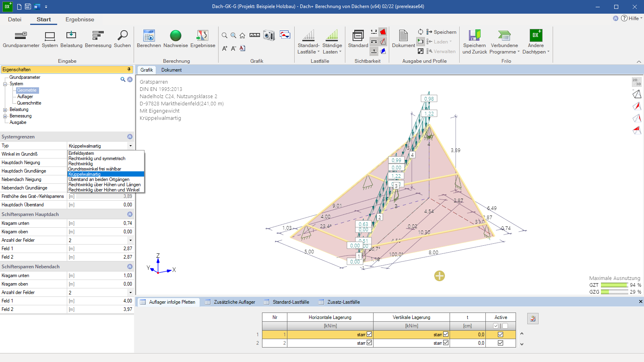Click the GZT utilization bar
Screen dimensions: 644x362
[x=614, y=285]
